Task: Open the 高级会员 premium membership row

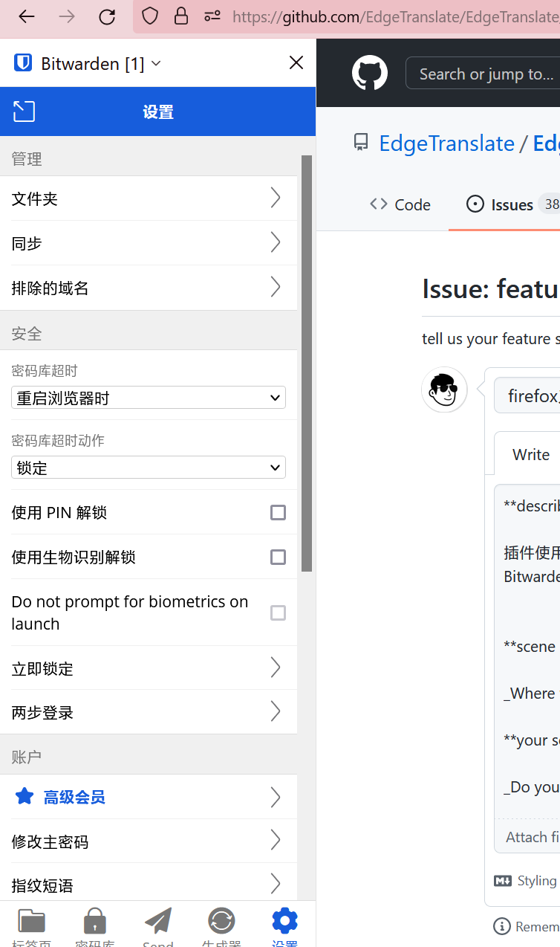Action: coord(149,797)
